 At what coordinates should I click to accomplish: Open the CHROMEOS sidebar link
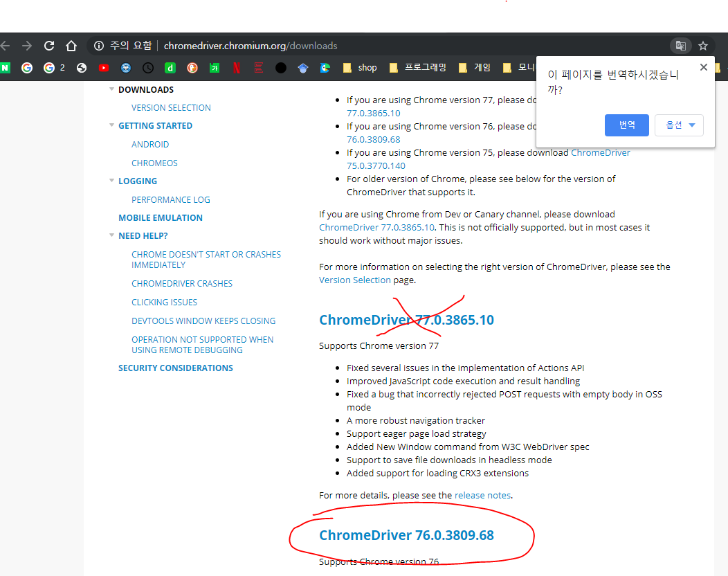[154, 163]
